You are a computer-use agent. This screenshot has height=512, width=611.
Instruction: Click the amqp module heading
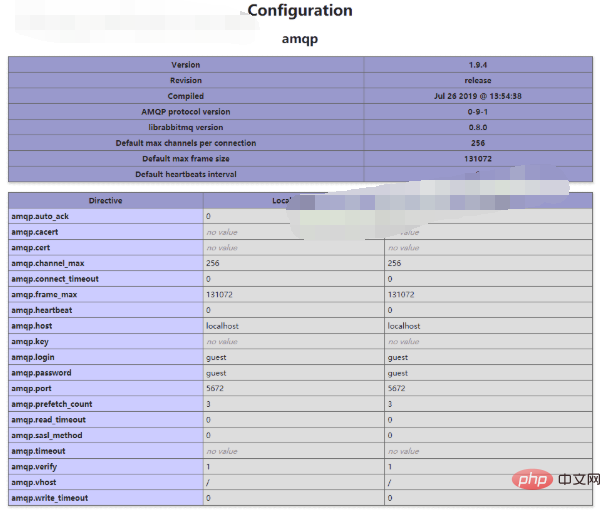point(300,39)
